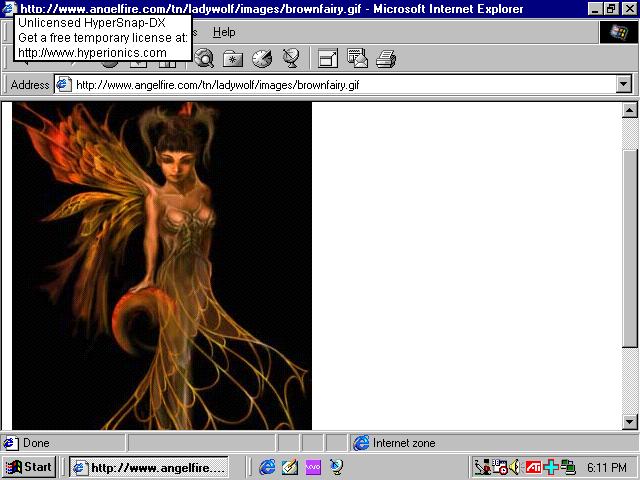Screen dimensions: 640x480
Task: Click the status bar page icon
Action: point(11,443)
